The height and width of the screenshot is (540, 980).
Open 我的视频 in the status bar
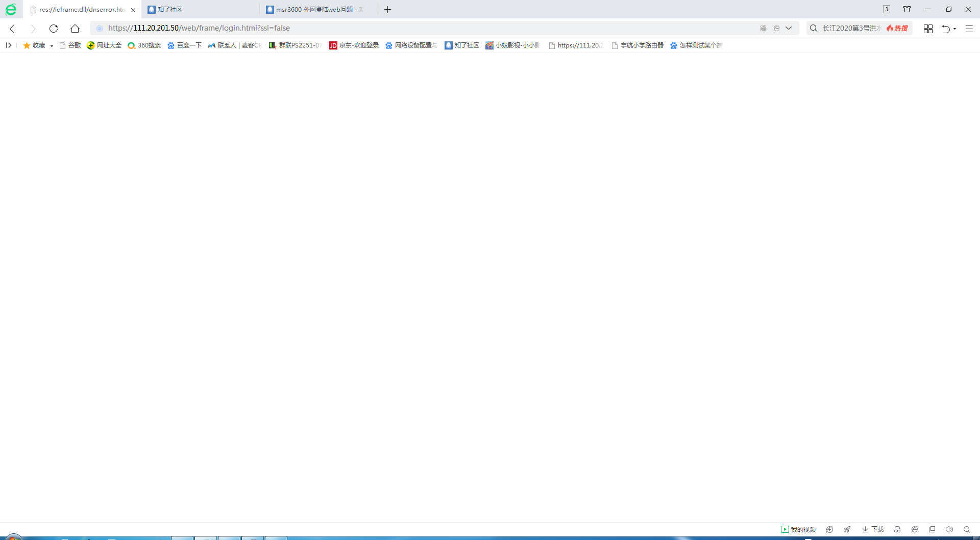click(798, 529)
